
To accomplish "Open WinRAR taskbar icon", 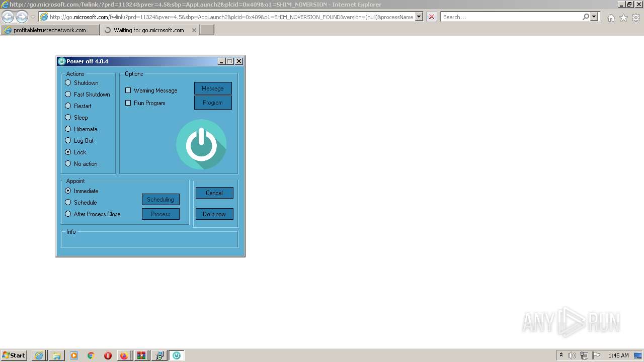I will [141, 355].
